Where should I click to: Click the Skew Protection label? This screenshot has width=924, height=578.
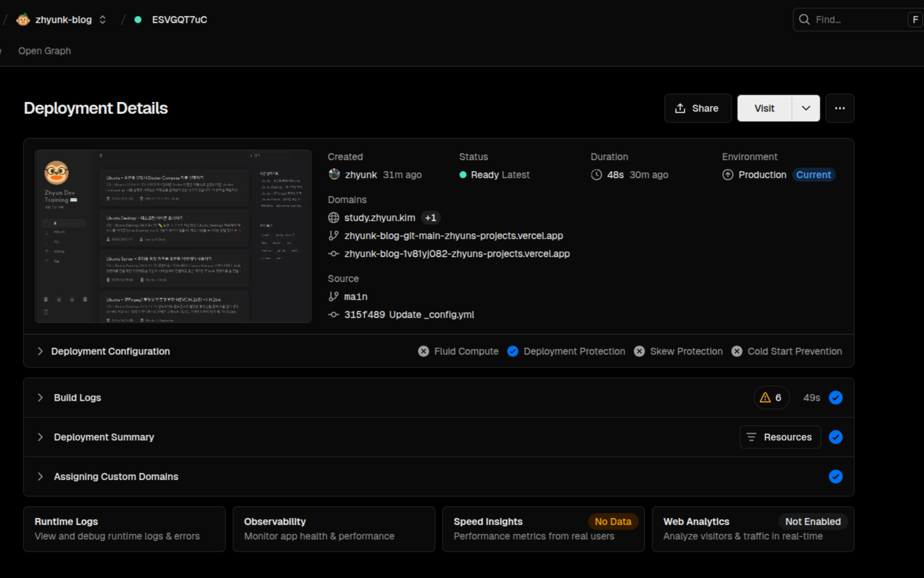coord(686,351)
